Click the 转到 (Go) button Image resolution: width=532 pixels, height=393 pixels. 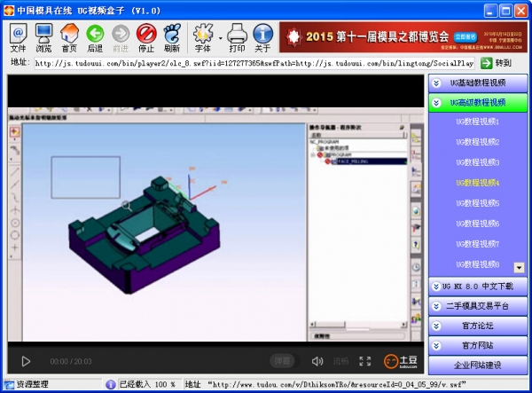coord(496,63)
